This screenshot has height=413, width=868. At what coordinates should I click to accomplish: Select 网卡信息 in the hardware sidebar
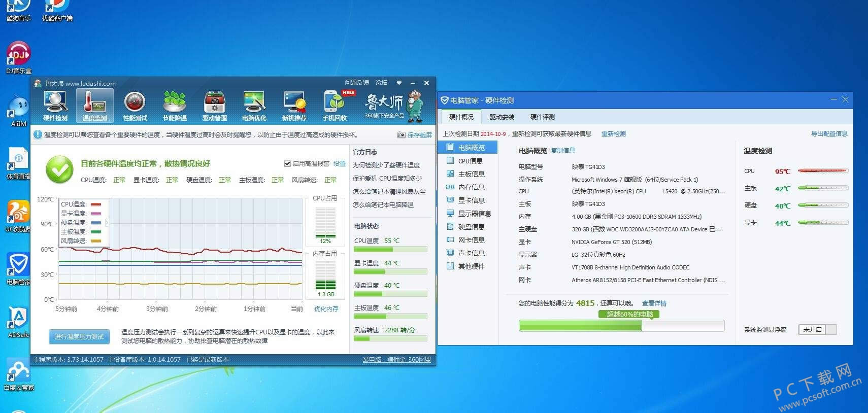tap(468, 240)
